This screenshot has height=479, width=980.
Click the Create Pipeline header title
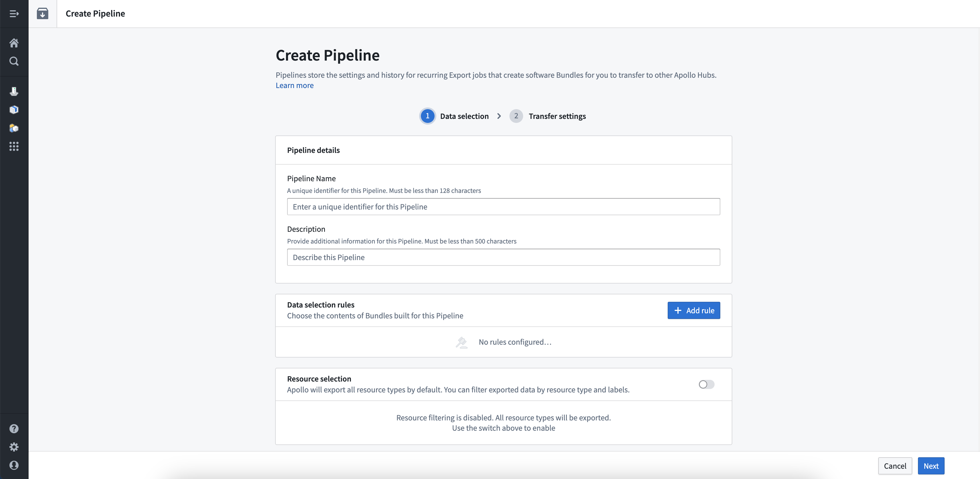95,14
